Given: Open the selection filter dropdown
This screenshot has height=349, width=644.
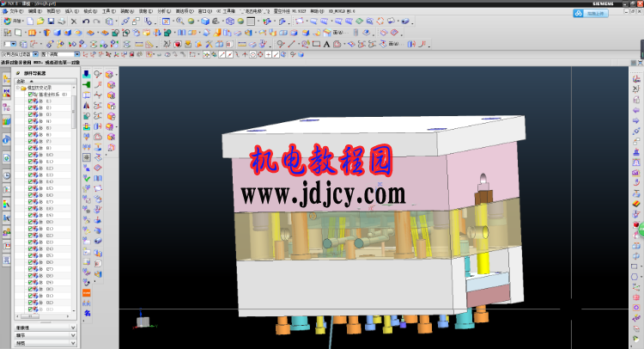Looking at the screenshot, I should 35,54.
